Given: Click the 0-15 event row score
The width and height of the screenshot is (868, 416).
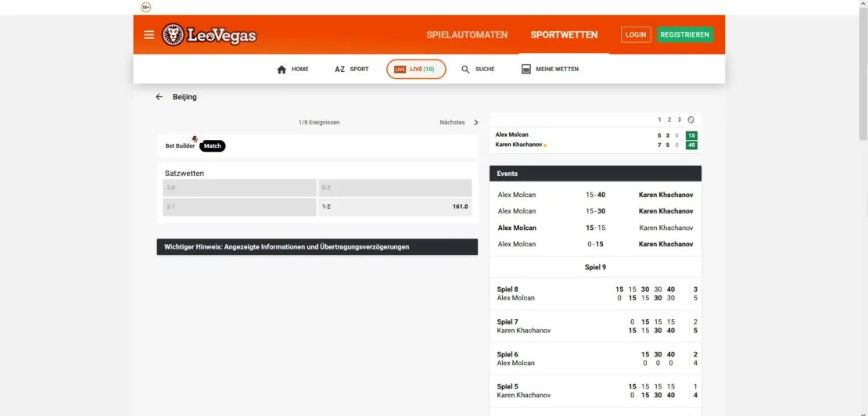Looking at the screenshot, I should tap(595, 244).
